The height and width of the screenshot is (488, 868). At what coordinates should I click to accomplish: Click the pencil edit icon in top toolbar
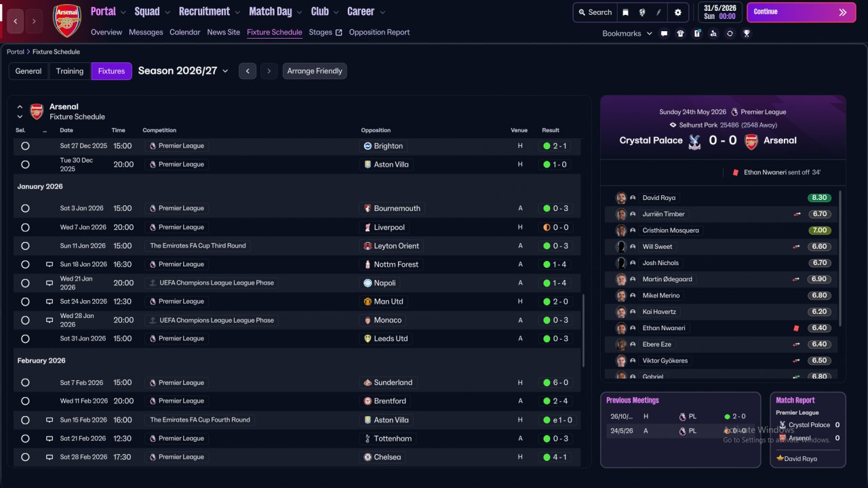659,12
